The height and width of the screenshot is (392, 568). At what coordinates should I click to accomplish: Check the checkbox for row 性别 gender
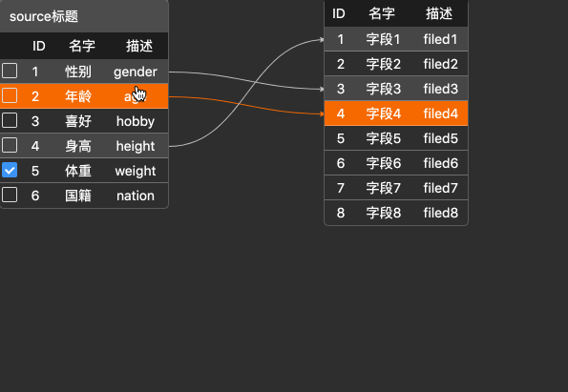click(10, 71)
